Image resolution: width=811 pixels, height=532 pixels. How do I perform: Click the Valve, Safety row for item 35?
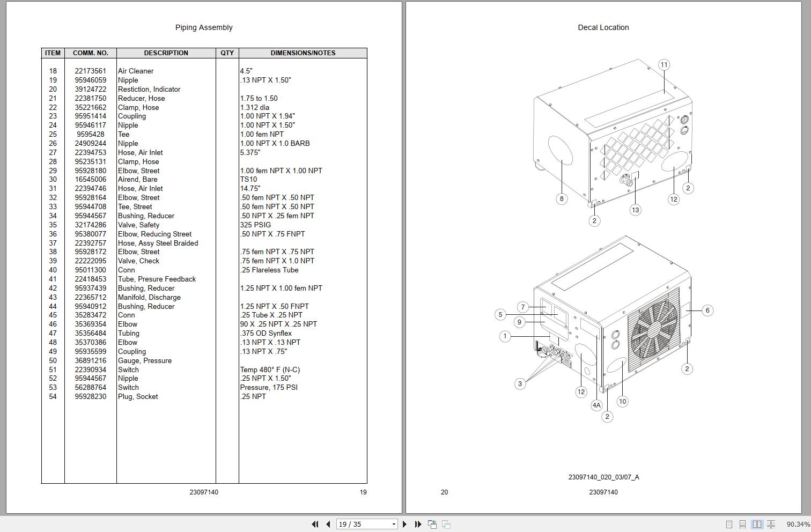click(139, 225)
